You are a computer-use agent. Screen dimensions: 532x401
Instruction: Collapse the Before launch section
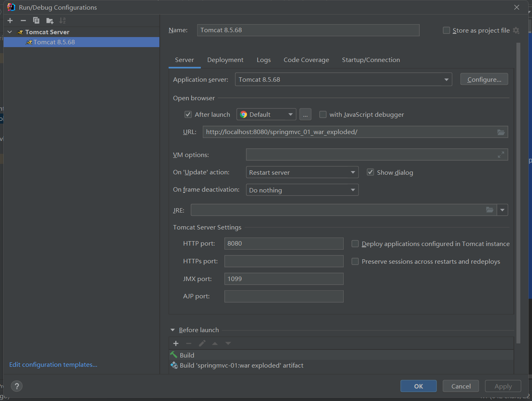coord(173,330)
